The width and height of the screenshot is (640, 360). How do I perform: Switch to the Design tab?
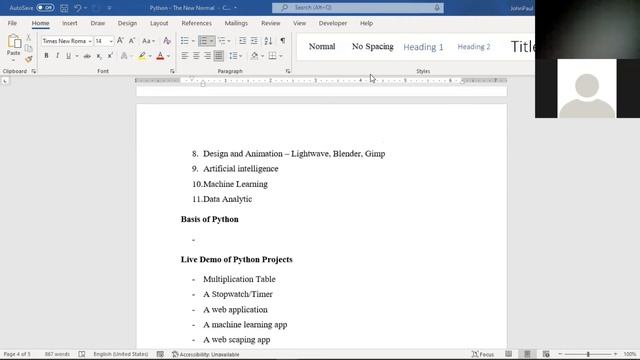pos(127,23)
